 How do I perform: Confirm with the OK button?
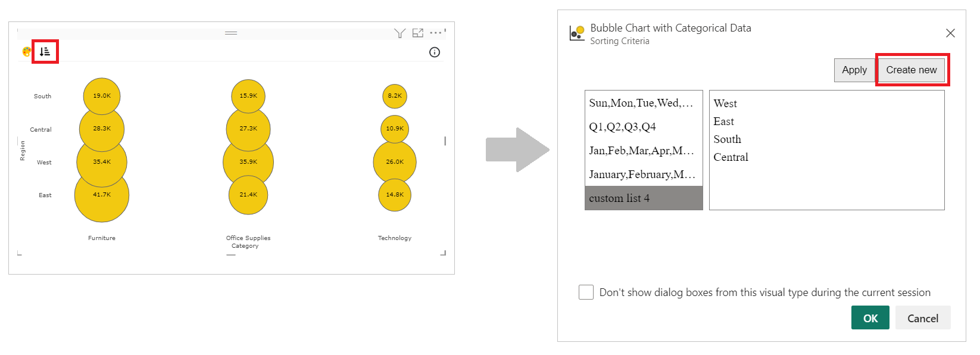(870, 318)
